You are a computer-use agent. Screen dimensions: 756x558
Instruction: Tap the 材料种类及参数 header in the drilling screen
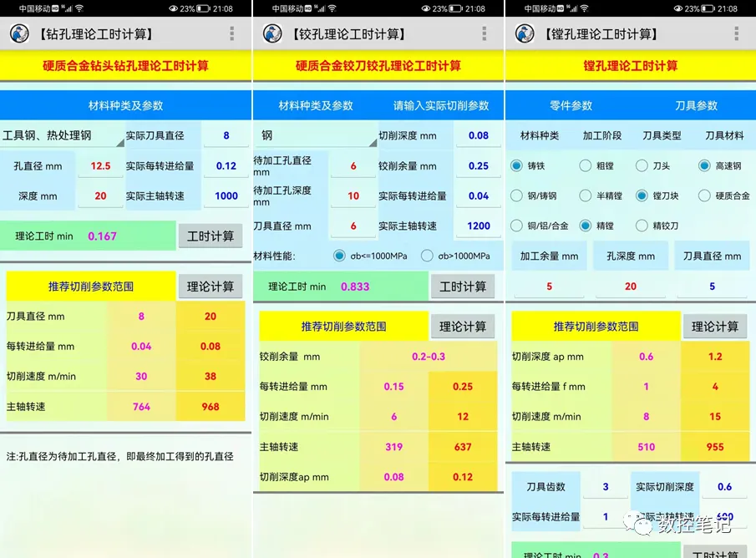(125, 105)
